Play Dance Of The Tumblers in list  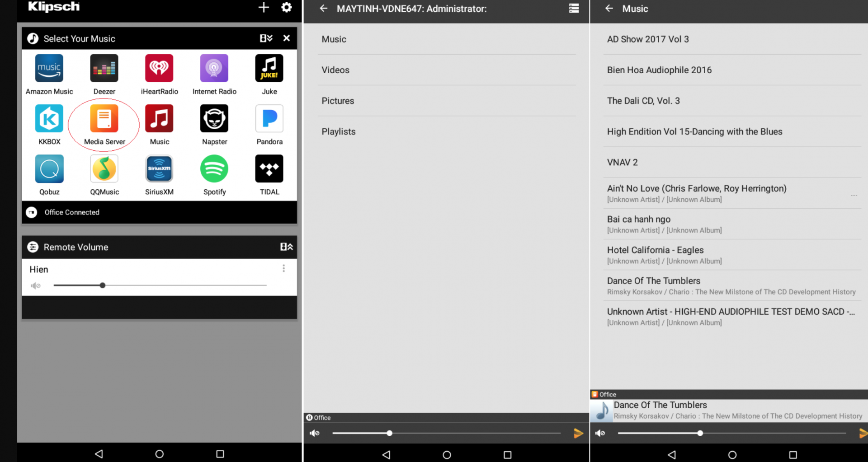(x=732, y=285)
